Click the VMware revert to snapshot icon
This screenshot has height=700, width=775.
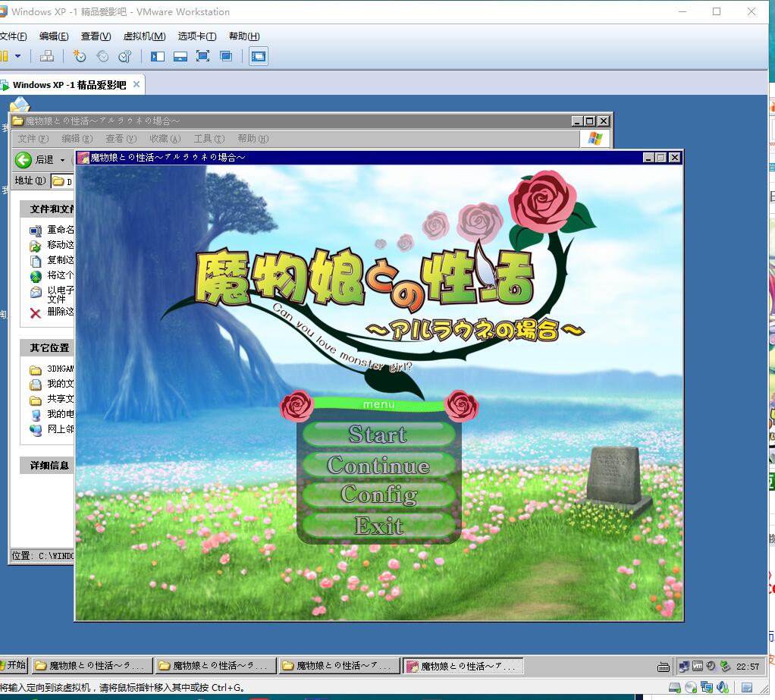point(102,56)
